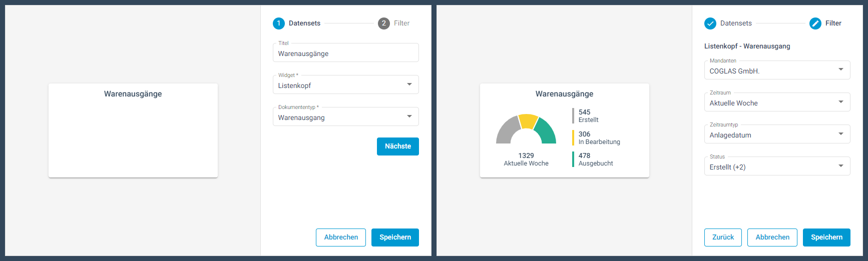This screenshot has width=868, height=261.
Task: Click the gray Erstellt legend bar
Action: (573, 115)
